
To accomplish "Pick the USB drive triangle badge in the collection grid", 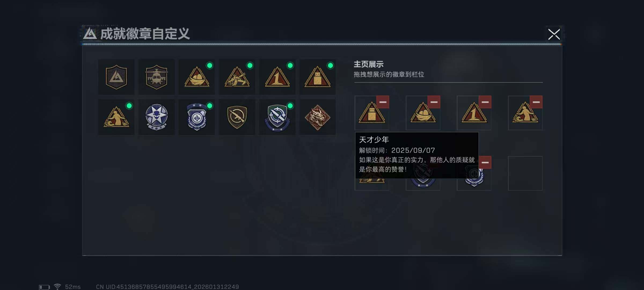I will click(x=317, y=77).
